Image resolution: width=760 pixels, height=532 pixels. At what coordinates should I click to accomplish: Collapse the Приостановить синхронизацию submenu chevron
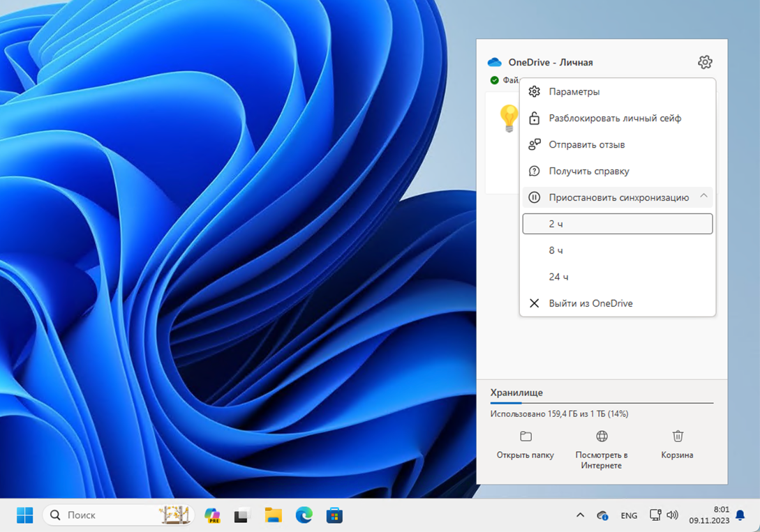[703, 197]
